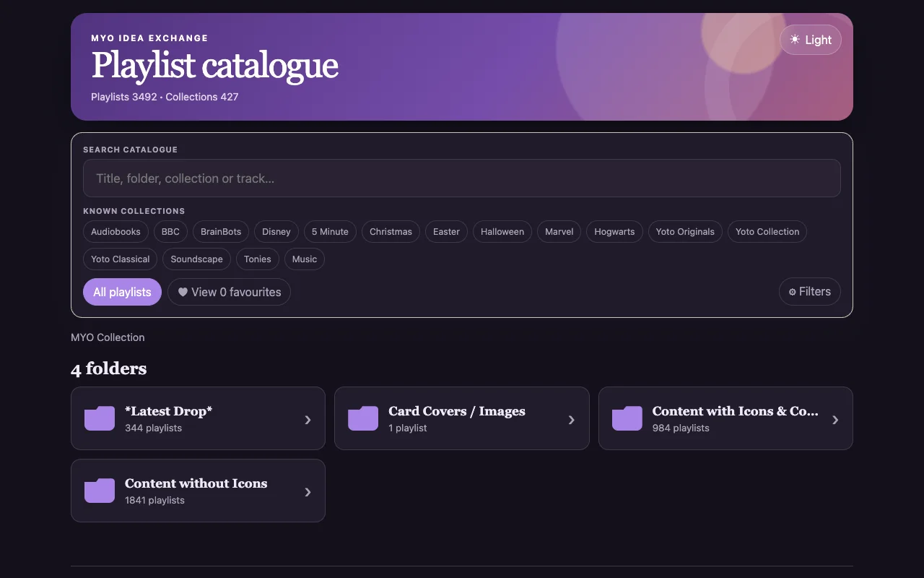Filter by the Soundscape collection
Screen dimensions: 924x578
tap(196, 259)
